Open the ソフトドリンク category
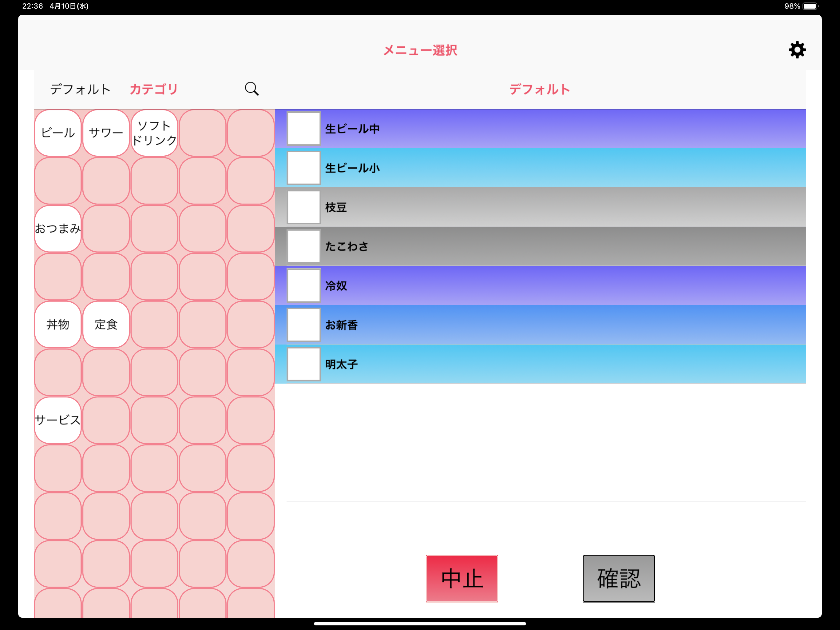Screen dimensions: 840x630 pyautogui.click(x=154, y=133)
